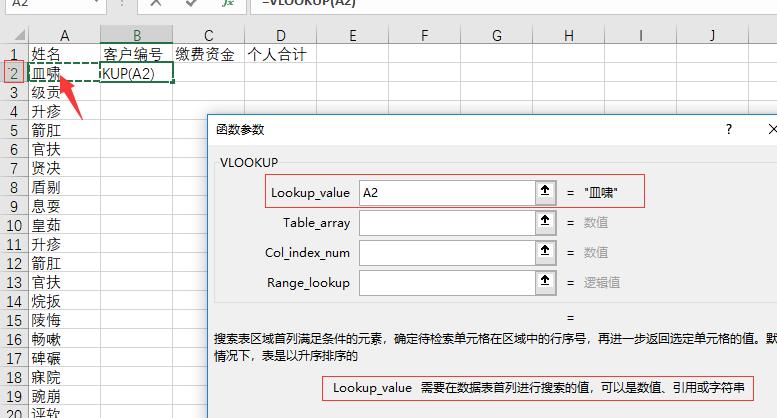Click the collapse button beside Range_lookup field

545,283
